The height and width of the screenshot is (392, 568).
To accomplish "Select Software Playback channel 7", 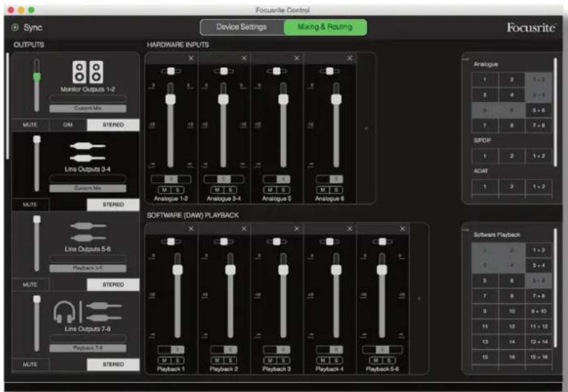I will click(484, 296).
